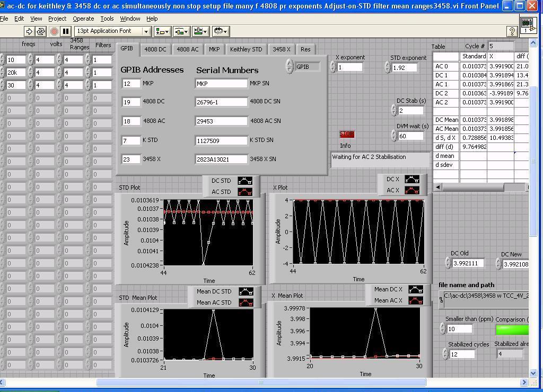Click the GPIB tab selector stepper

(290, 66)
